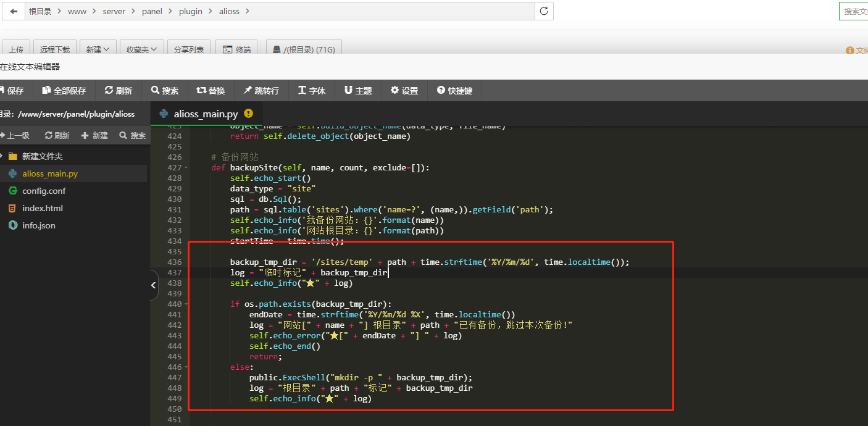Click the public.ExecShell mkdir line
Image resolution: width=868 pixels, height=426 pixels.
(x=361, y=377)
